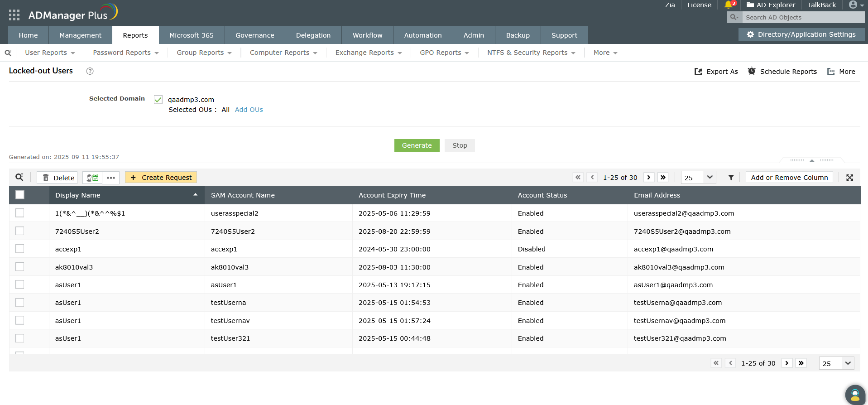Image resolution: width=868 pixels, height=405 pixels.
Task: Click the table search icon
Action: [19, 178]
